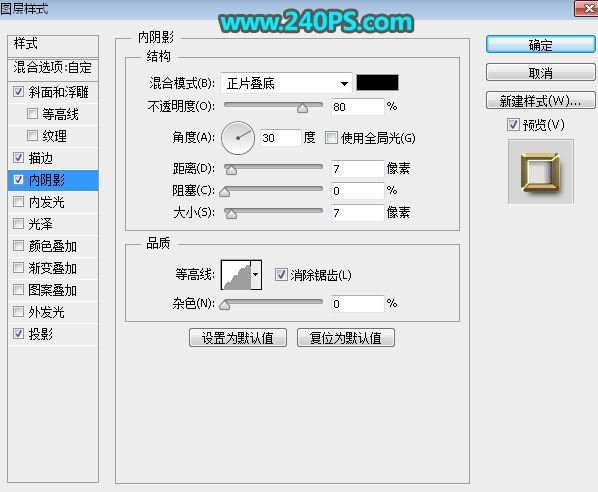Image resolution: width=598 pixels, height=492 pixels.
Task: Click the 杂色 noise slider handle
Action: click(225, 305)
